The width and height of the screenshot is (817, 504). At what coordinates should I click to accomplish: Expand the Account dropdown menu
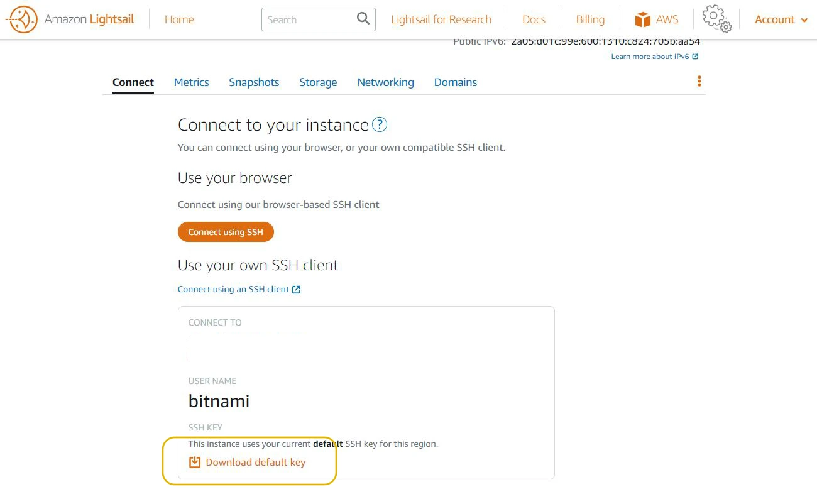(781, 19)
